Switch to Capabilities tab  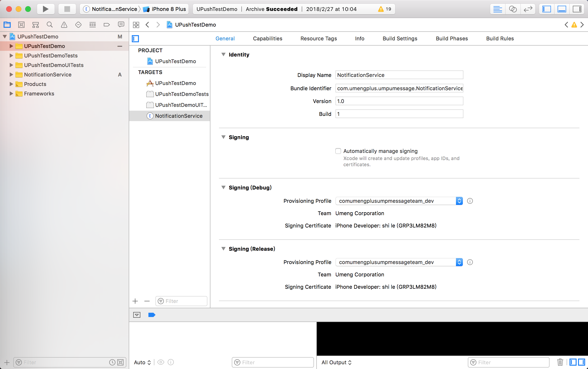coord(267,38)
